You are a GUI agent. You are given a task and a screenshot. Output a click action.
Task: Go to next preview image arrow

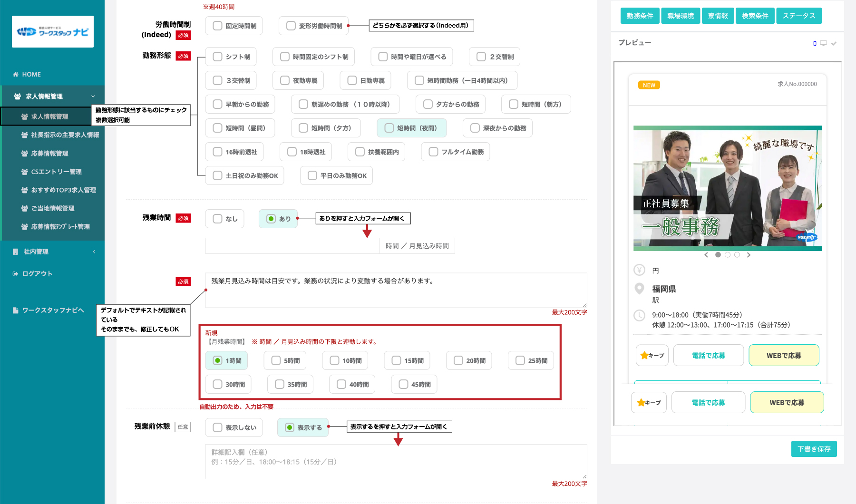pos(749,255)
